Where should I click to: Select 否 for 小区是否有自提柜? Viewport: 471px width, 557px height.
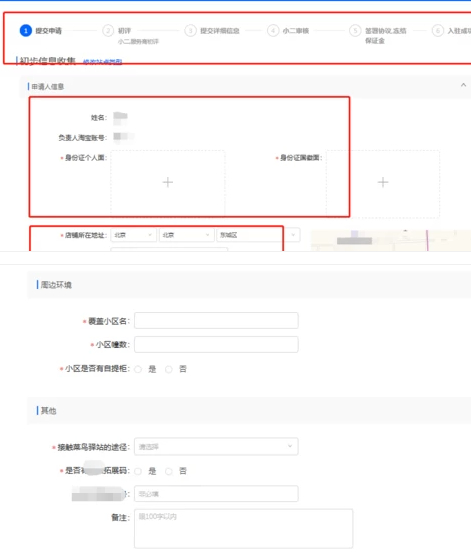[x=169, y=369]
